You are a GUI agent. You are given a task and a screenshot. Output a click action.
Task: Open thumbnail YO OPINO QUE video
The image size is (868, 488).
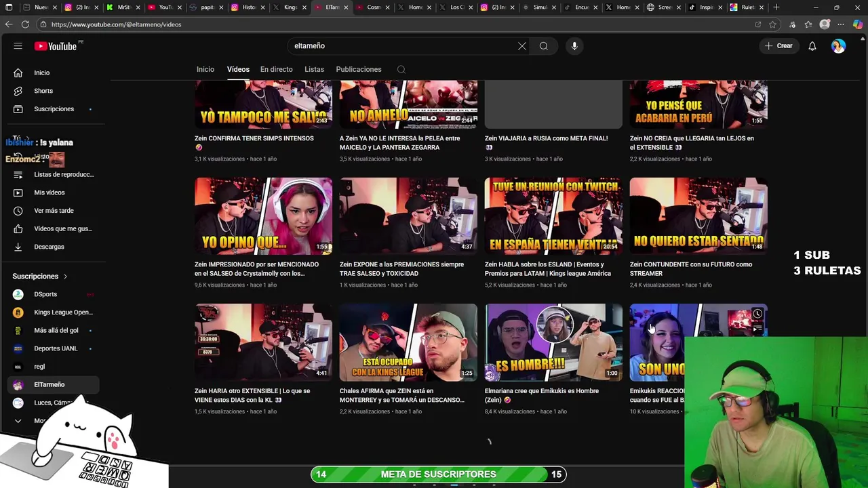[x=263, y=216]
